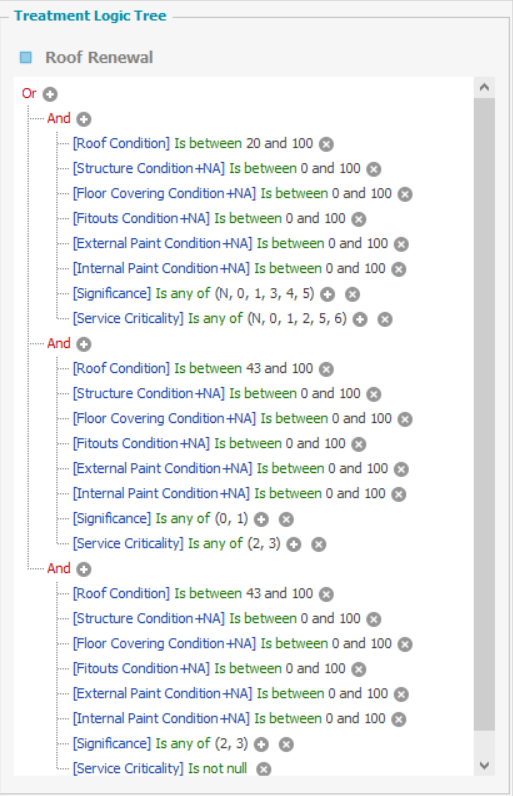Toggle the blue Roof Renewal square indicator

25,57
